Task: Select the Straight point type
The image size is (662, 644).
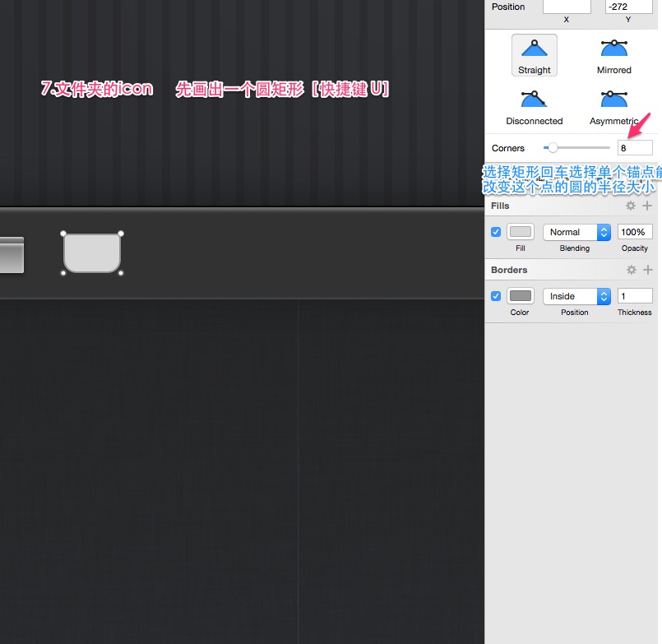Action: tap(534, 55)
